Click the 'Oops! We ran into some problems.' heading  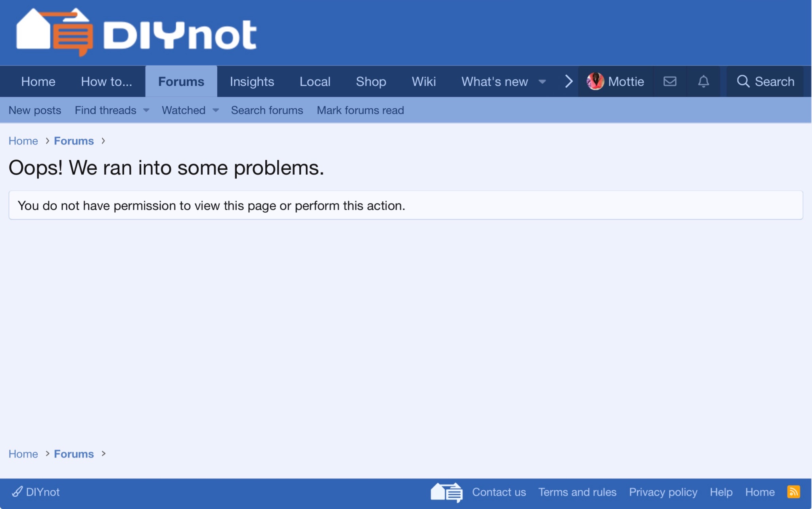[x=166, y=168]
